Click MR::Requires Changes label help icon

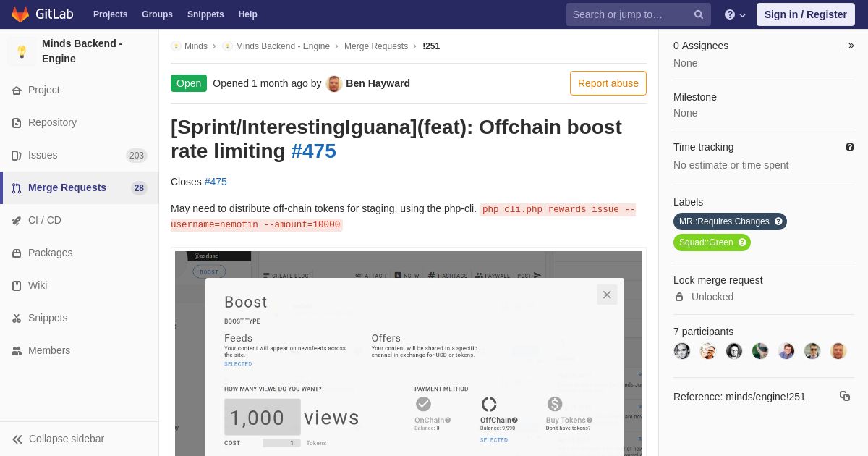(x=778, y=221)
